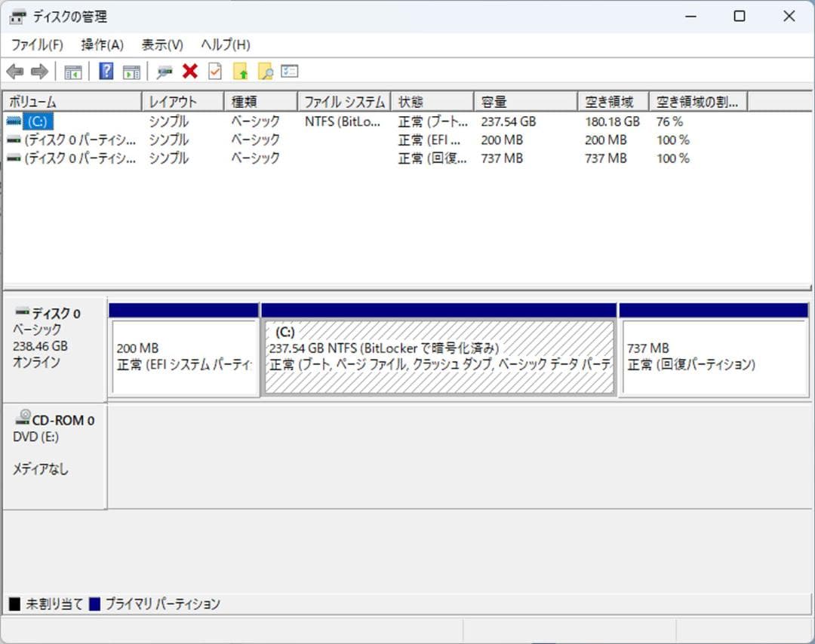The image size is (815, 644).
Task: Open Help using the blue question mark icon
Action: tap(107, 71)
